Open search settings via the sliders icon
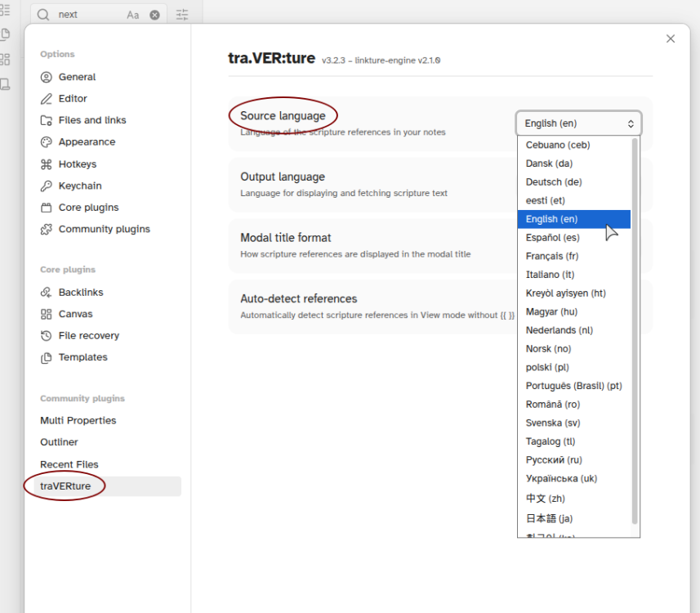Viewport: 700px width, 613px height. click(182, 15)
